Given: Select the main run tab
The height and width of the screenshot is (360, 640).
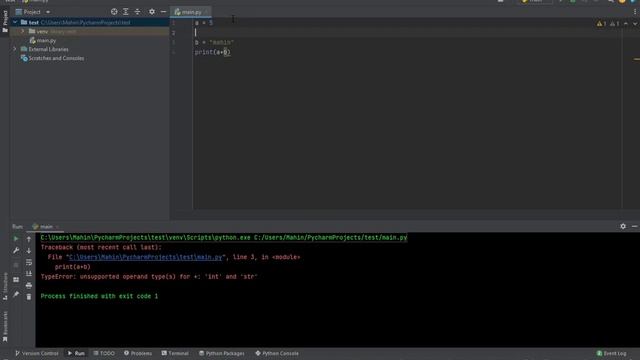Looking at the screenshot, I should pos(45,227).
